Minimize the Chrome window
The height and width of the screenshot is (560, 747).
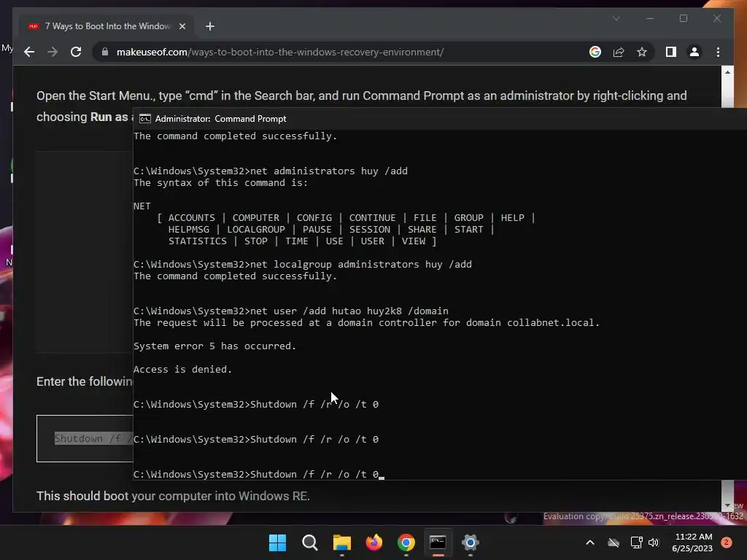pyautogui.click(x=650, y=18)
